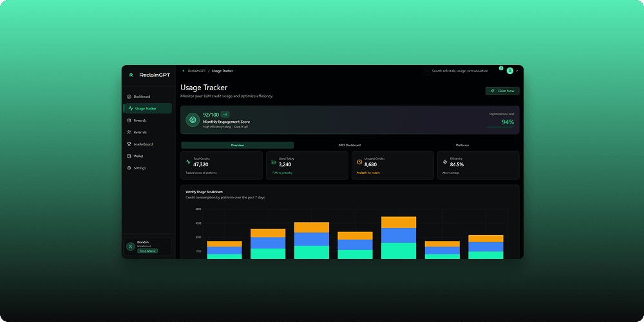Viewport: 644px width, 322px height.
Task: Click the Settings gear icon
Action: (x=129, y=168)
